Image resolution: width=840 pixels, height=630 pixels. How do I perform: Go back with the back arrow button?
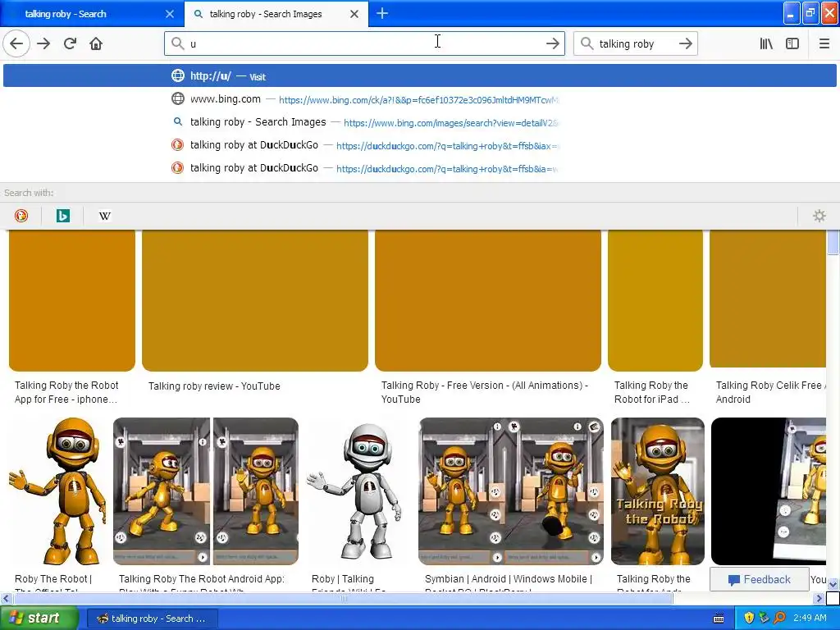[16, 43]
